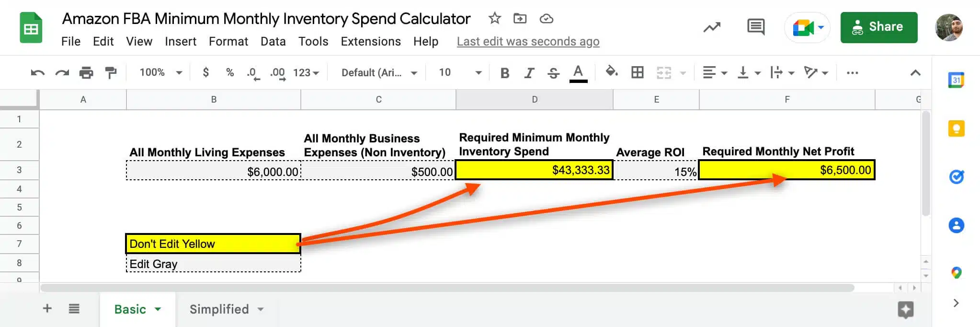Viewport: 980px width, 327px height.
Task: Star this spreadsheet
Action: pos(495,18)
